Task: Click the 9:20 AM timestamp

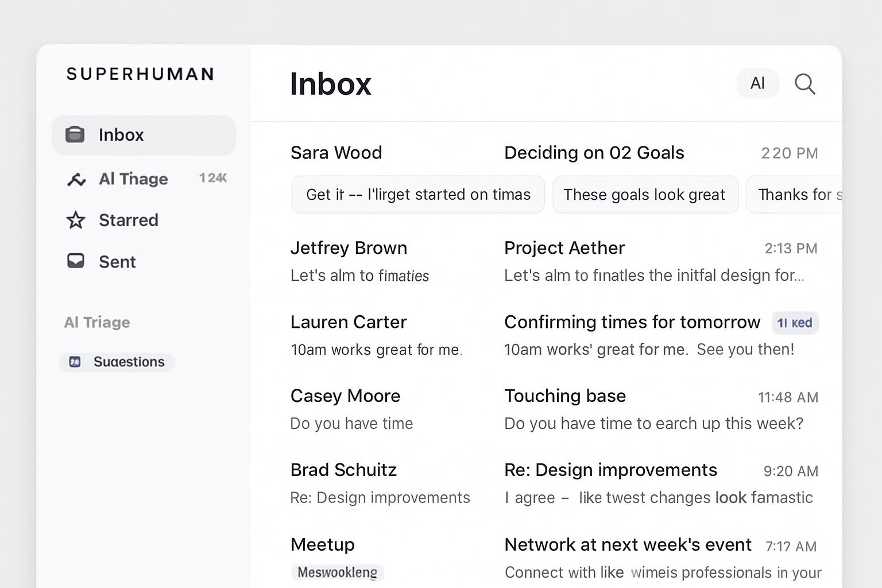Action: point(791,471)
